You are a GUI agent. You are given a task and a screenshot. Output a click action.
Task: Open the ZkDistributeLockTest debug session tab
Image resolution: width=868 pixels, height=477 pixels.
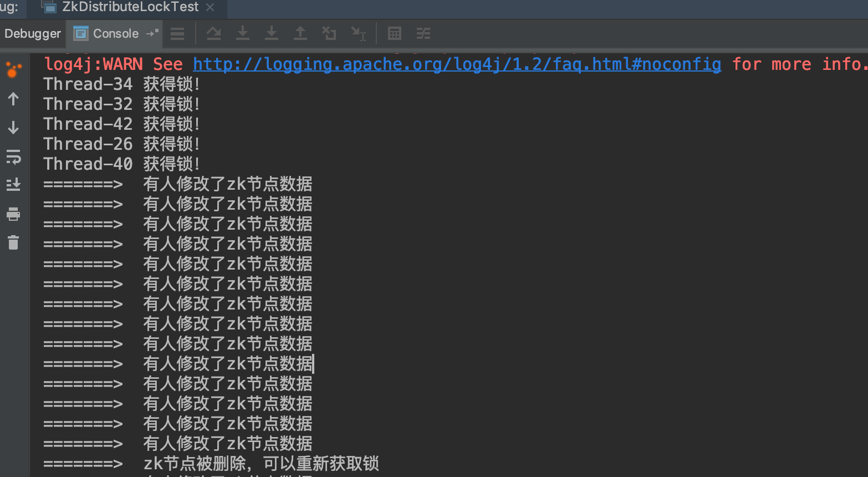tap(129, 7)
